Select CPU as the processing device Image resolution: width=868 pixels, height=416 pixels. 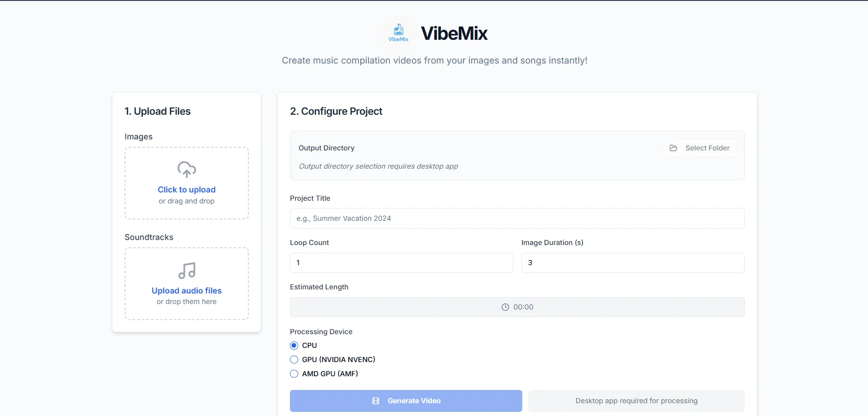click(294, 345)
